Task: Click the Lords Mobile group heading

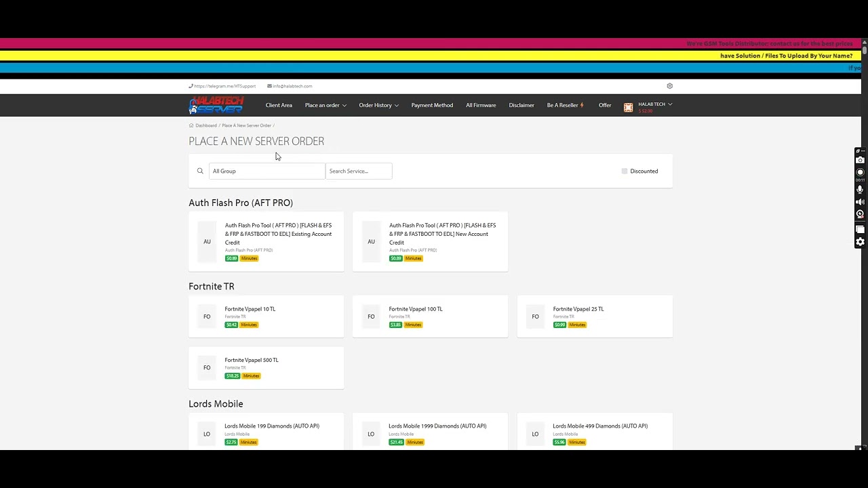Action: 216,404
